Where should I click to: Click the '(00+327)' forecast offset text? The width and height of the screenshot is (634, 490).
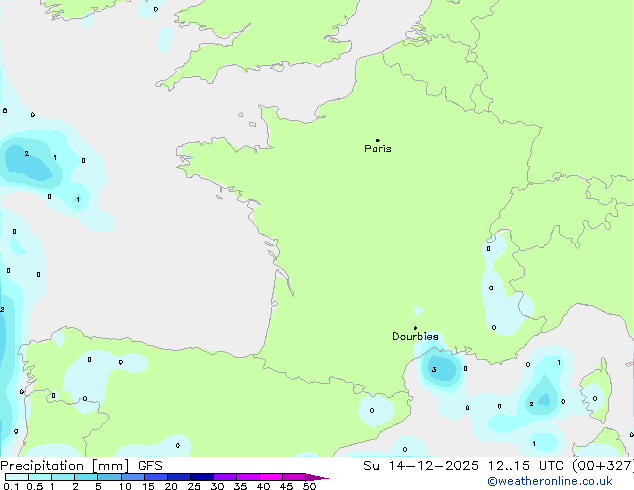coord(603,466)
